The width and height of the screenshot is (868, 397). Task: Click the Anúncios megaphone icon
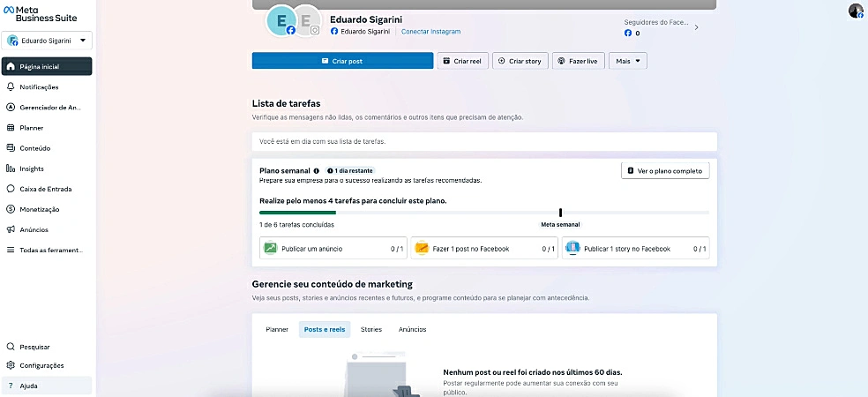[x=10, y=229]
